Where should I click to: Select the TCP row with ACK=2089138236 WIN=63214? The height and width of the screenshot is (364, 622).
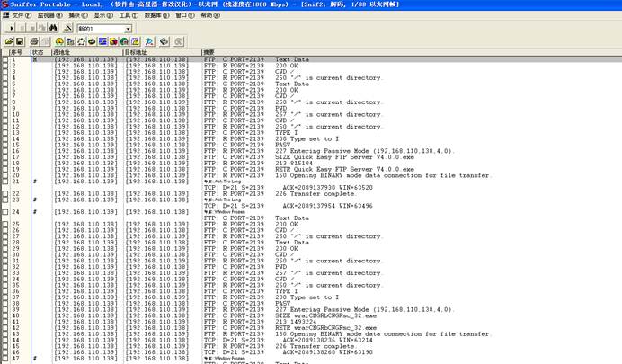(311, 340)
